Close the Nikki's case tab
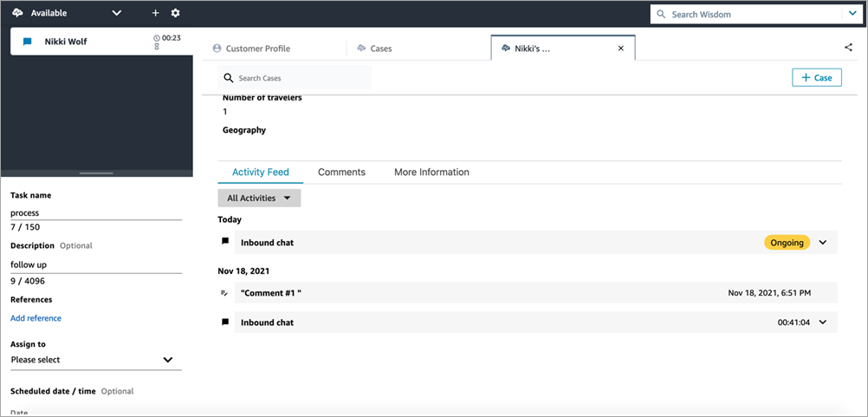Viewport: 868px width, 417px height. tap(620, 49)
